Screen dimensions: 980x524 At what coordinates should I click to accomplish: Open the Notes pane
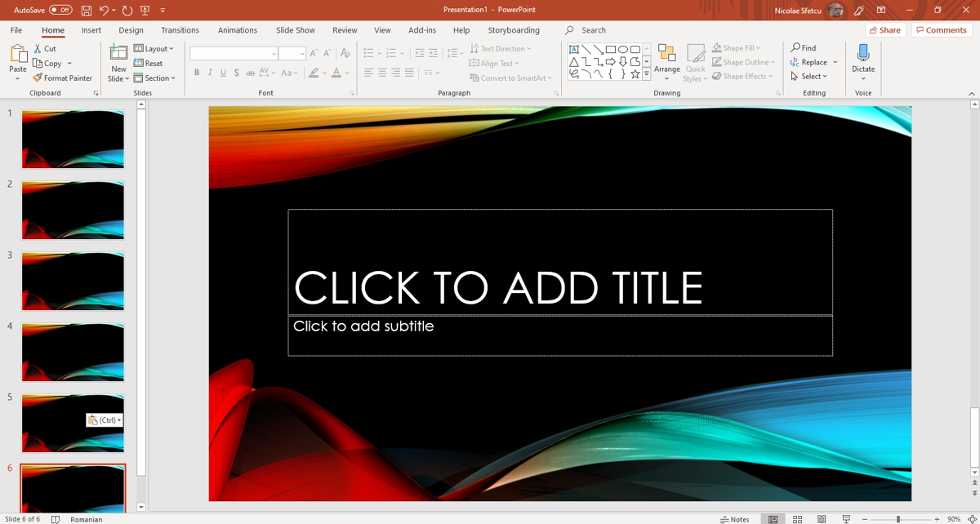click(x=735, y=519)
